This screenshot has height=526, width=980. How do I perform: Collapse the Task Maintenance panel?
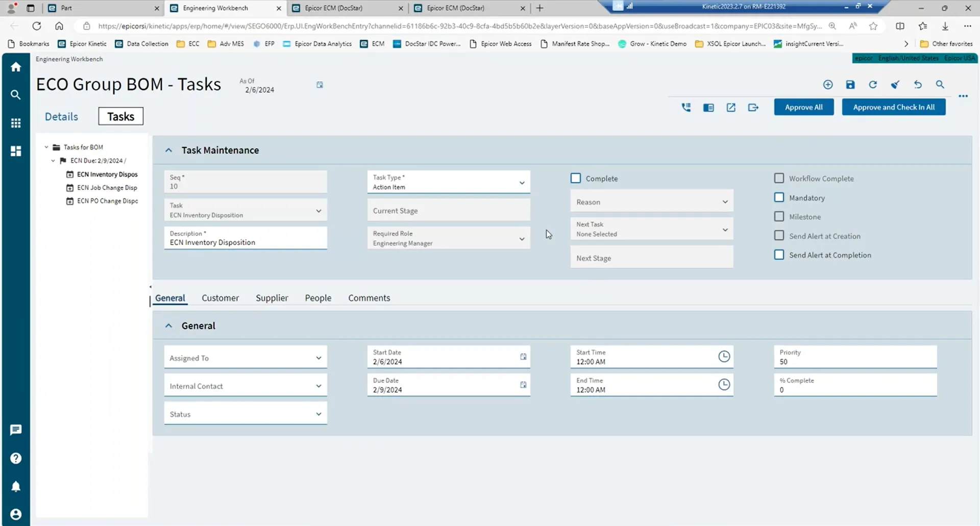pos(168,151)
